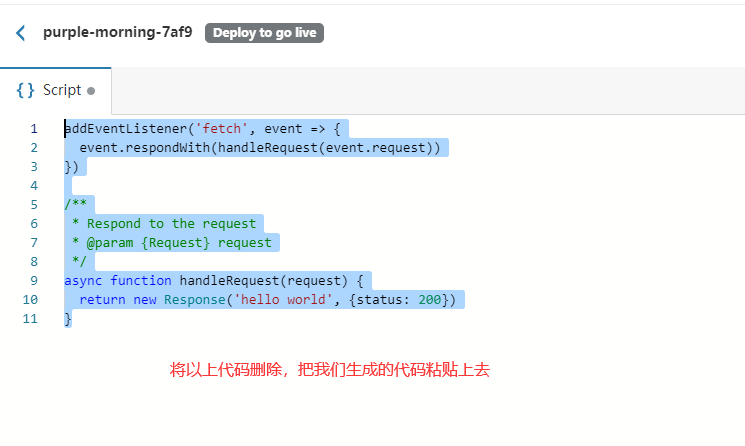This screenshot has height=446, width=745.
Task: Click the purple-morning-7af9 worker name
Action: click(117, 32)
